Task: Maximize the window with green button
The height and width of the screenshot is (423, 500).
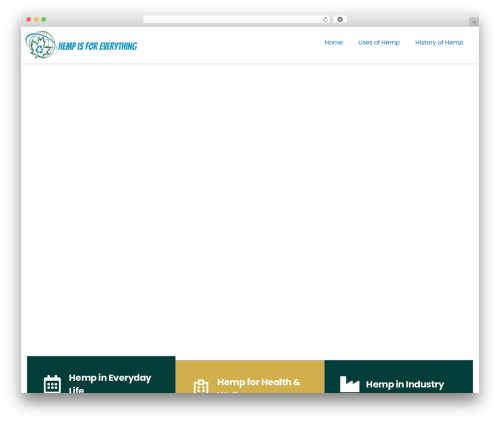Action: pyautogui.click(x=44, y=20)
